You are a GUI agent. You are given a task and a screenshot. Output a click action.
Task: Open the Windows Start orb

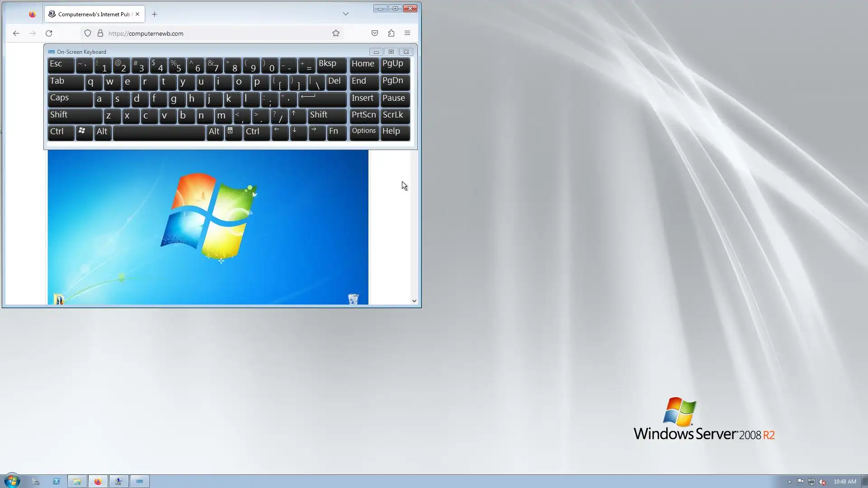(x=12, y=481)
